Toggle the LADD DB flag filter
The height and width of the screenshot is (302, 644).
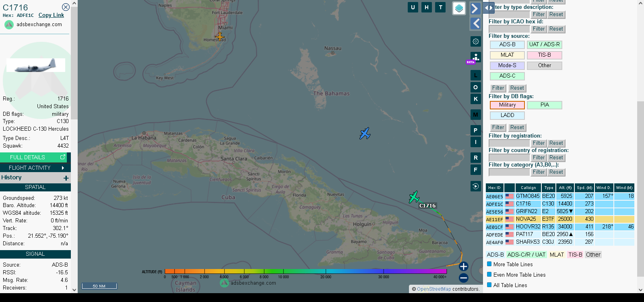(x=507, y=115)
